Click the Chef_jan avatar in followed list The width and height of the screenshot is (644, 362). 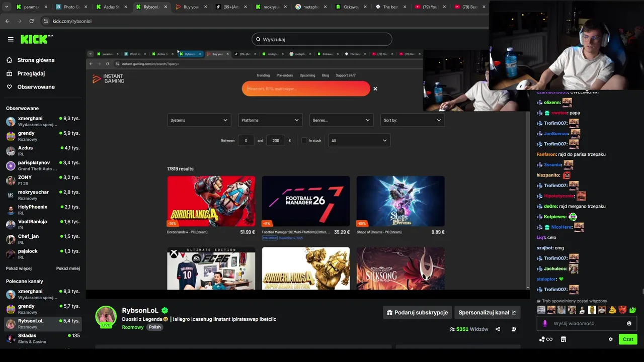pos(11,239)
